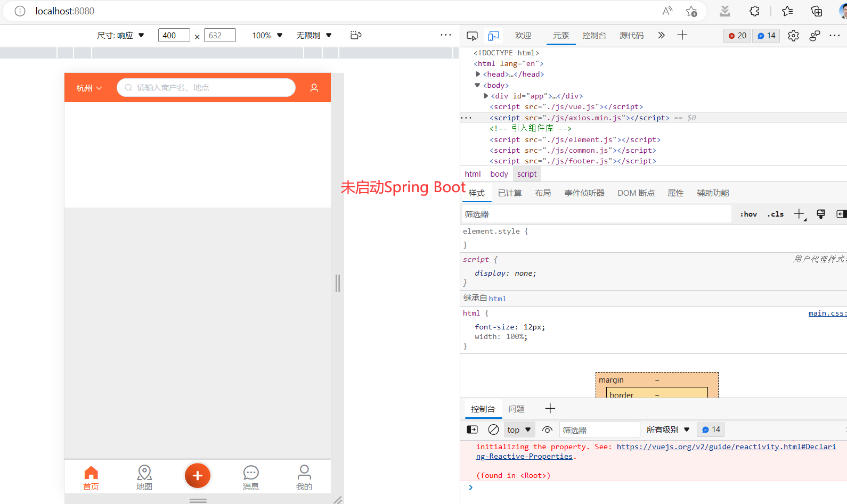Add this page to favorites with the star-plus icon
Screen dimensions: 847x504
click(x=691, y=11)
